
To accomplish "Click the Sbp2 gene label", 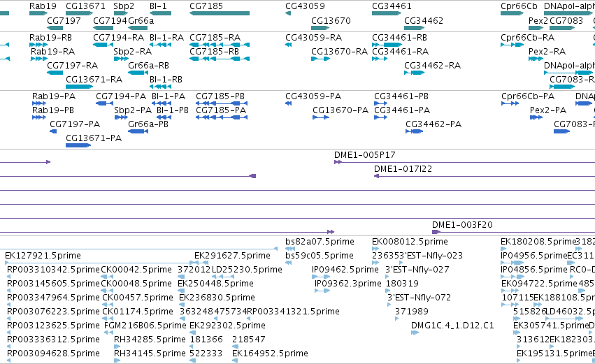I will [124, 6].
